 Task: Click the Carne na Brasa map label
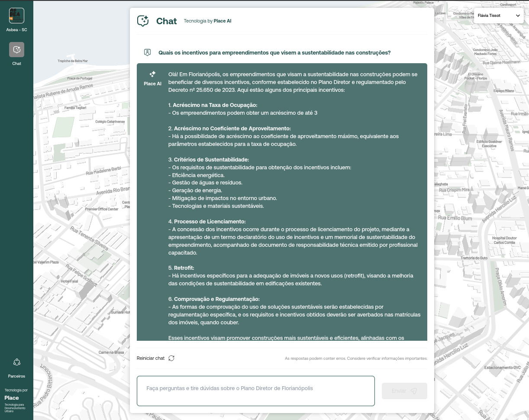coord(111,352)
